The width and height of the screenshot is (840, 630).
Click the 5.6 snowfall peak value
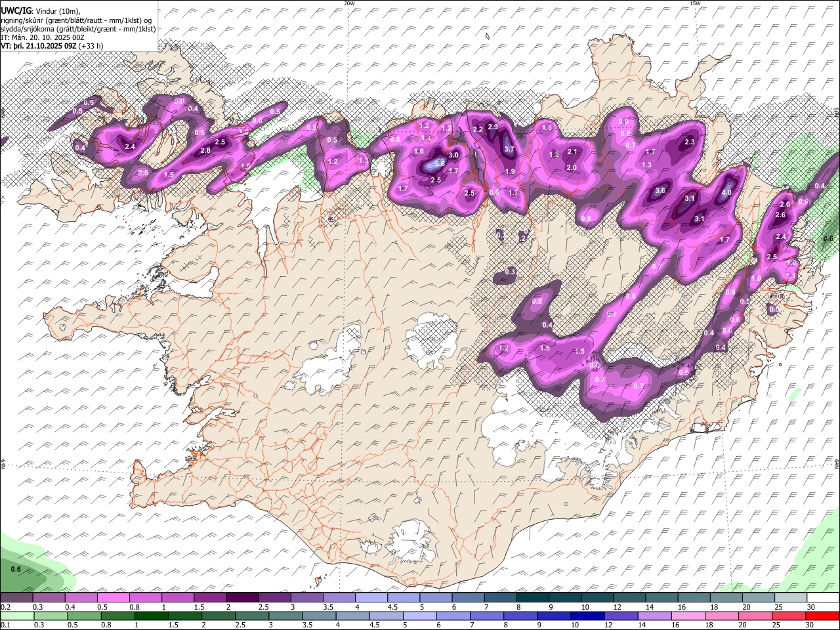440,163
